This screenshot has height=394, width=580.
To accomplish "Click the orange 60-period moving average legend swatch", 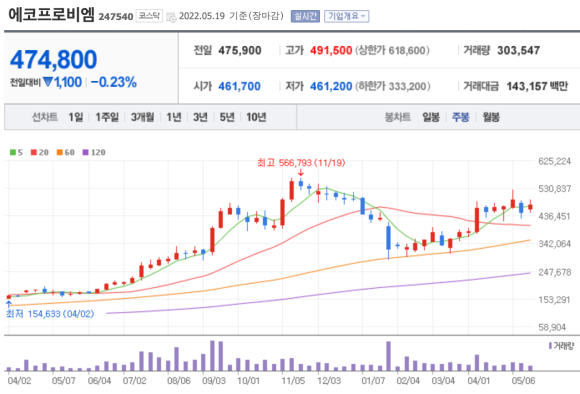I will (x=60, y=152).
